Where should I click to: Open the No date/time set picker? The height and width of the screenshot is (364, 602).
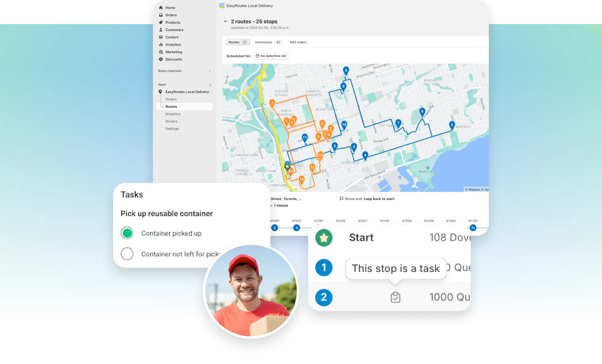pyautogui.click(x=271, y=56)
